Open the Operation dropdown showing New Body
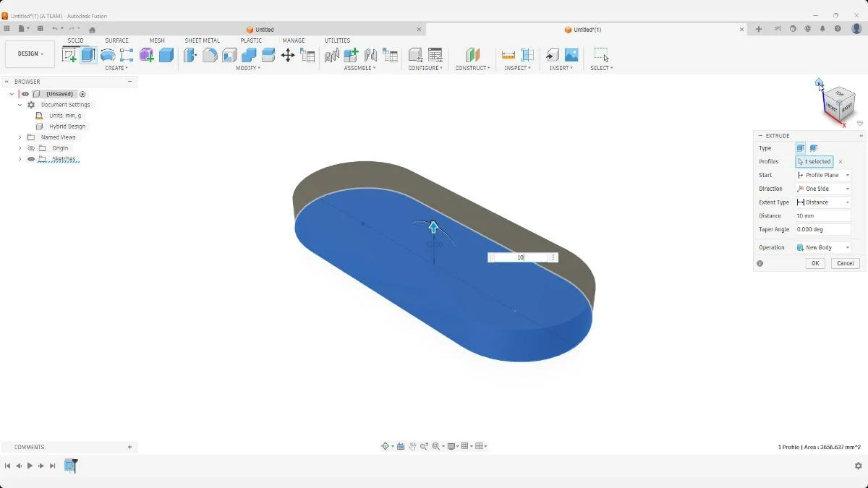Screen dimensions: 868x488 point(846,247)
